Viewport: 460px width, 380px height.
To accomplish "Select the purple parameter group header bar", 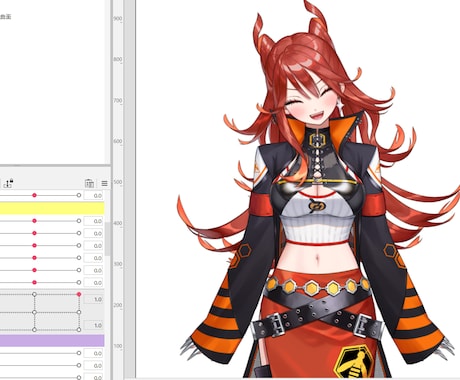I will click(52, 341).
